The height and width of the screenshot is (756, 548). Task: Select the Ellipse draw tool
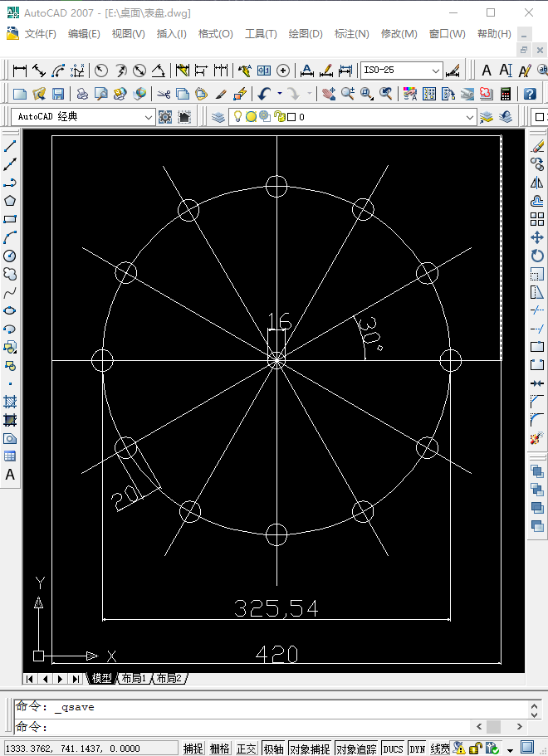[x=10, y=311]
